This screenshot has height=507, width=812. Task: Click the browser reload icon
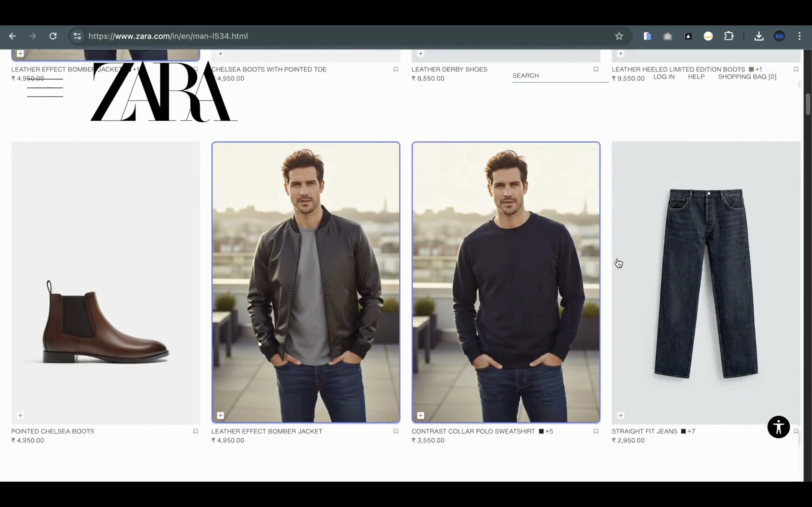click(53, 36)
